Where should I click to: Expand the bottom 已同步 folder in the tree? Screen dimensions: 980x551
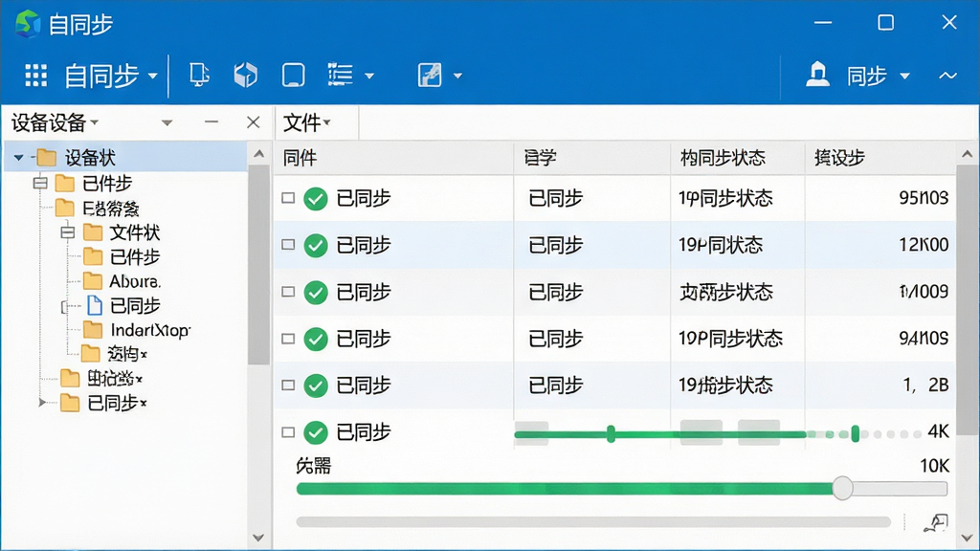coord(42,403)
